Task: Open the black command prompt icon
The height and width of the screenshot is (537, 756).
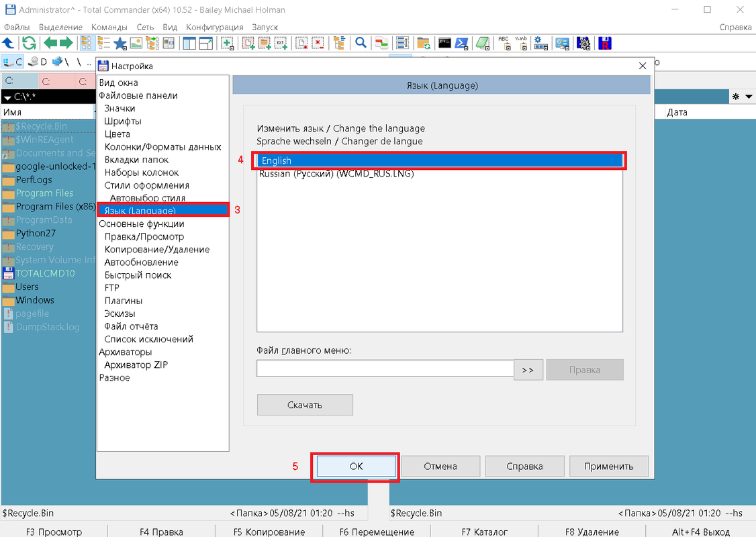Action: pos(444,44)
